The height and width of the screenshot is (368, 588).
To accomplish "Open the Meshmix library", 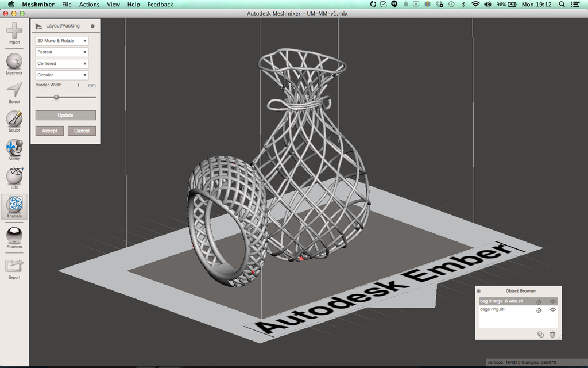I will tap(14, 64).
